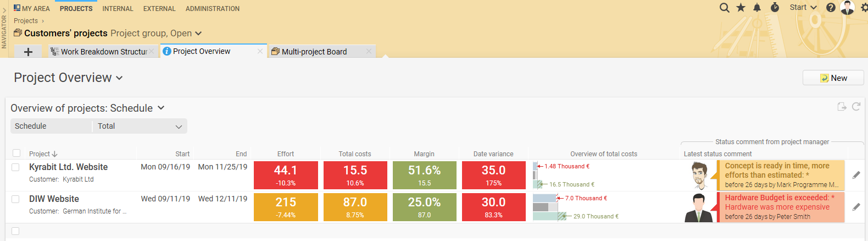Click the export icon in overview panel
The width and height of the screenshot is (868, 241).
point(842,107)
